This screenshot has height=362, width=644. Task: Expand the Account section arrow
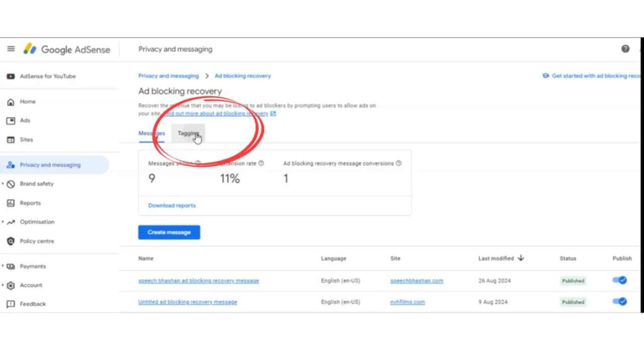tap(3, 285)
